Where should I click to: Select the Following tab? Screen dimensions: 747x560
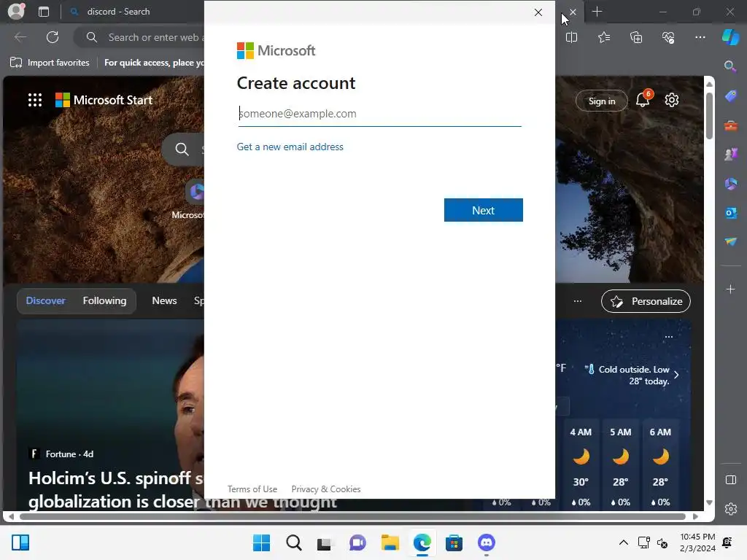tap(105, 300)
